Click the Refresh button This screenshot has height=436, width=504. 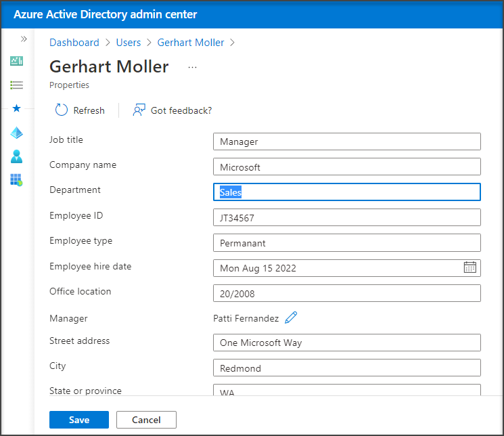click(80, 110)
